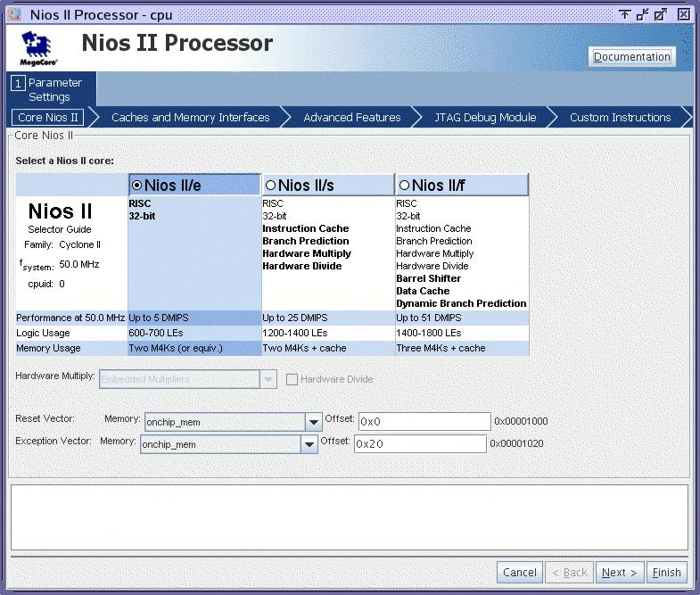This screenshot has width=700, height=595.
Task: Click the Reset Vector Offset field
Action: point(424,422)
